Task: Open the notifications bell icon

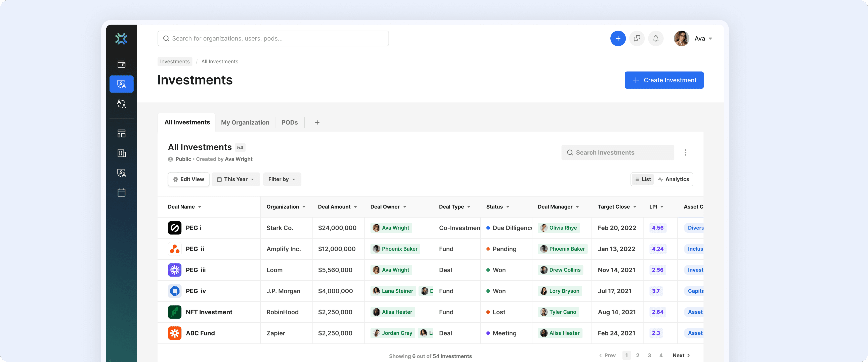Action: [x=655, y=38]
